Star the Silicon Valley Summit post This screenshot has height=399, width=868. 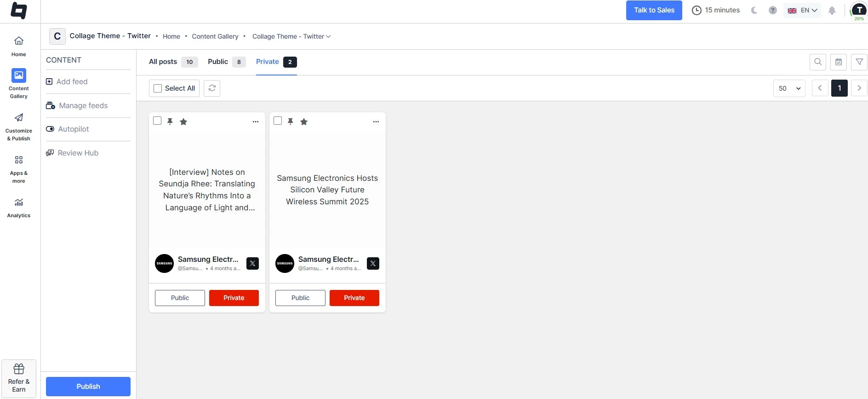click(304, 122)
